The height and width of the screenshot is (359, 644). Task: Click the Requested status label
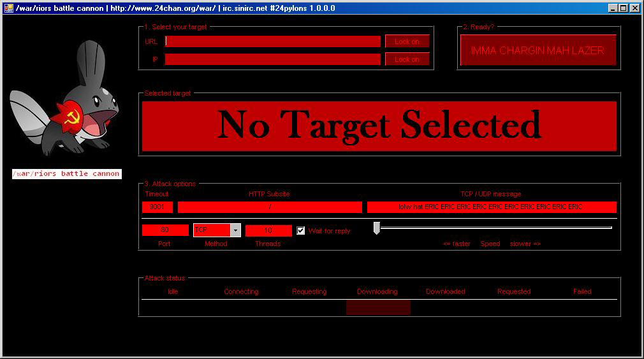click(514, 291)
